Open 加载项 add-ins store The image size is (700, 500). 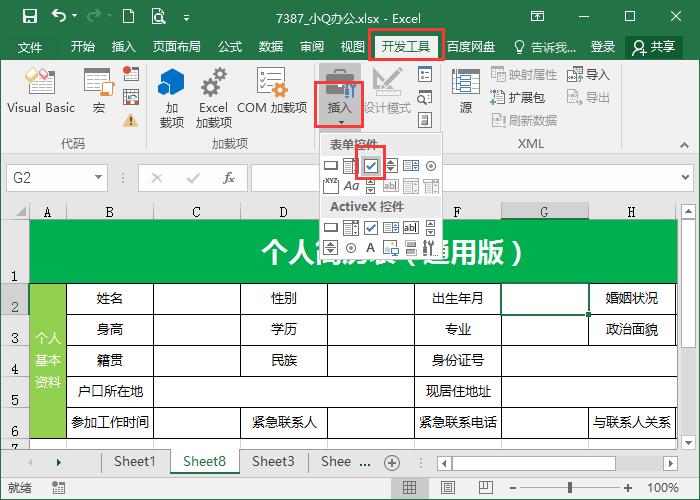[171, 98]
